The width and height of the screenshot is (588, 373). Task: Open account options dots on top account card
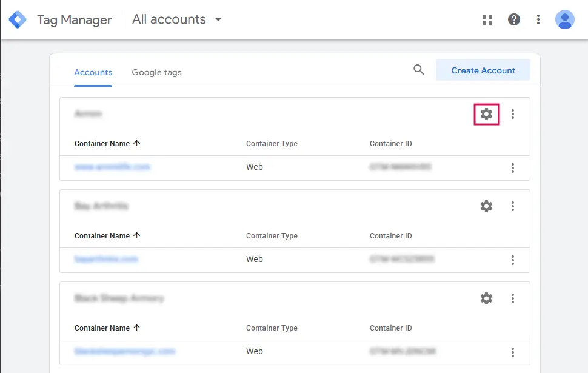[513, 114]
